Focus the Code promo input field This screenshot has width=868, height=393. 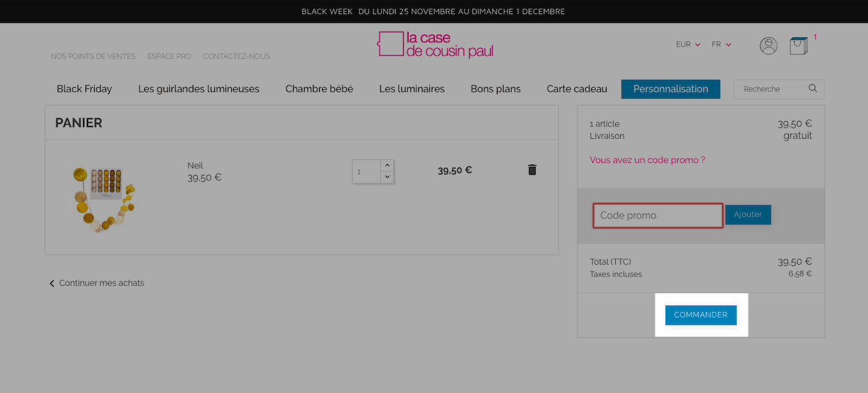tap(658, 216)
